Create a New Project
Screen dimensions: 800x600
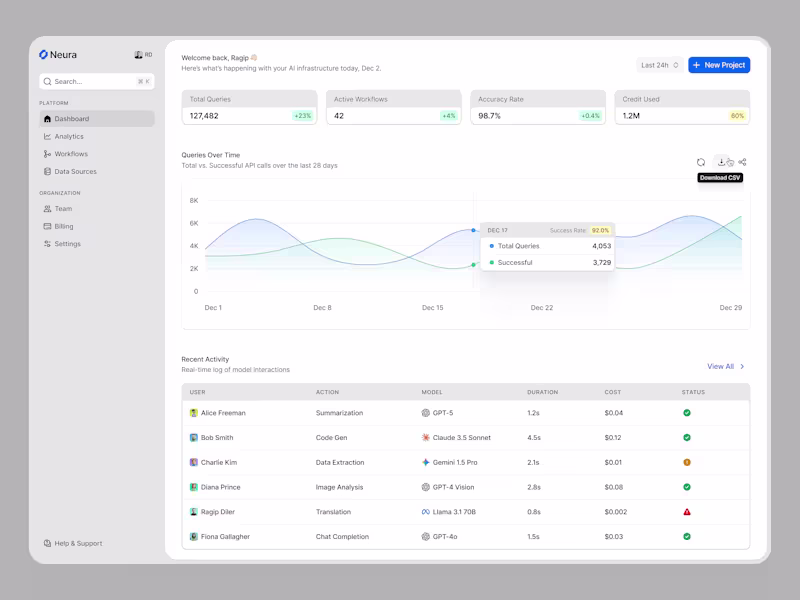(719, 64)
